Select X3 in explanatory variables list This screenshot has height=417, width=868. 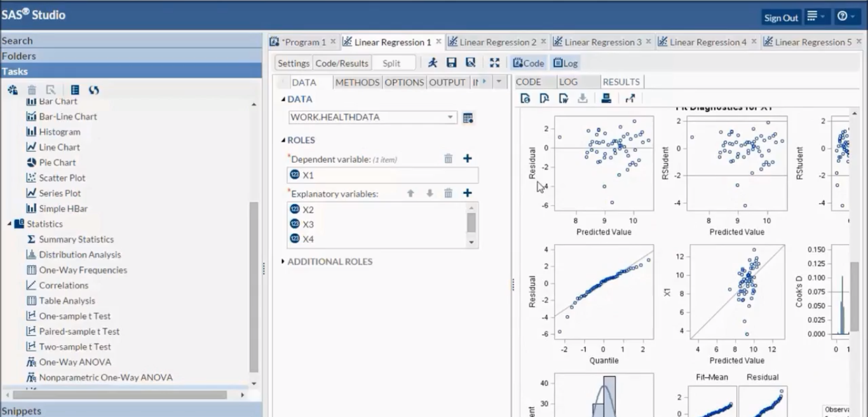click(x=376, y=224)
